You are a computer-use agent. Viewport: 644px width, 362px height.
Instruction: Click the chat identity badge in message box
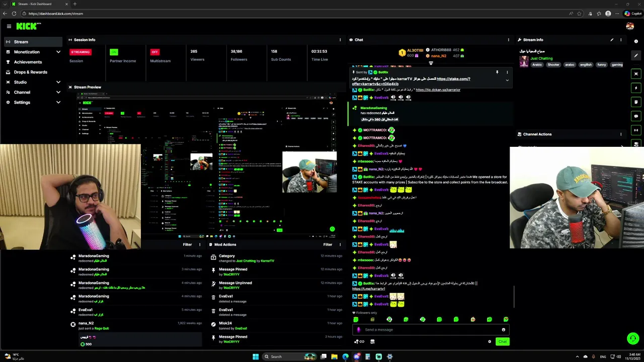coord(359,330)
